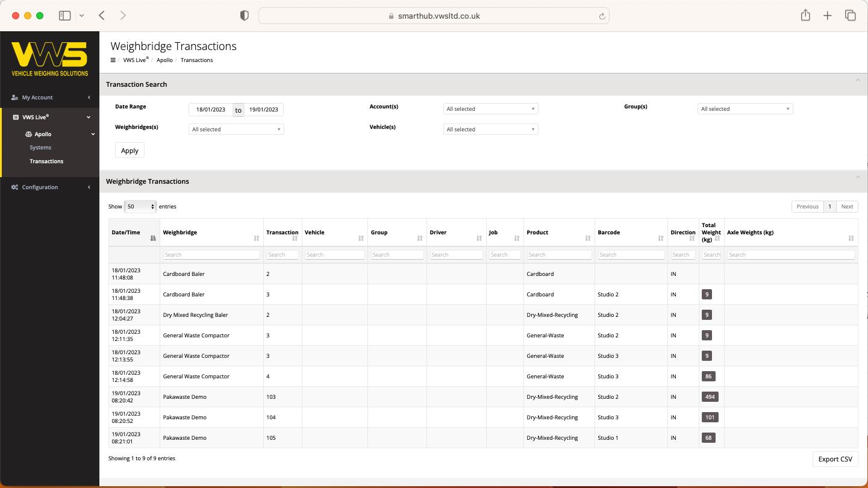Sort by Vehicle column sort icon
The width and height of the screenshot is (868, 488).
tap(361, 238)
